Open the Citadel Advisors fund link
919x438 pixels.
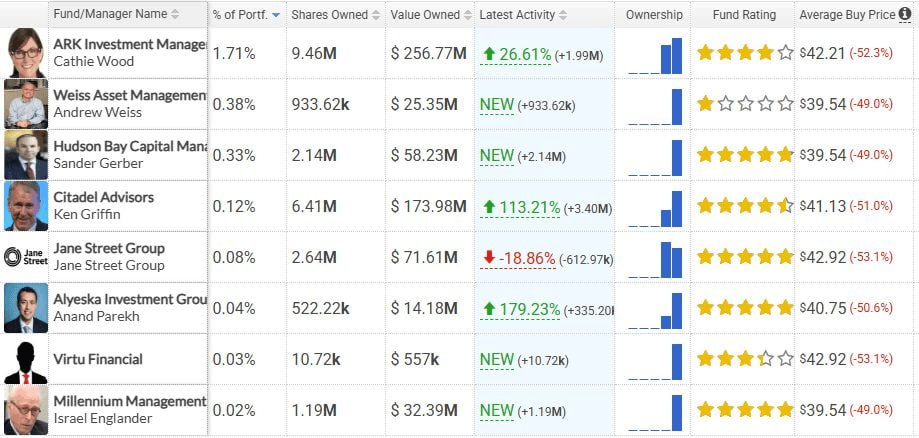click(x=104, y=197)
